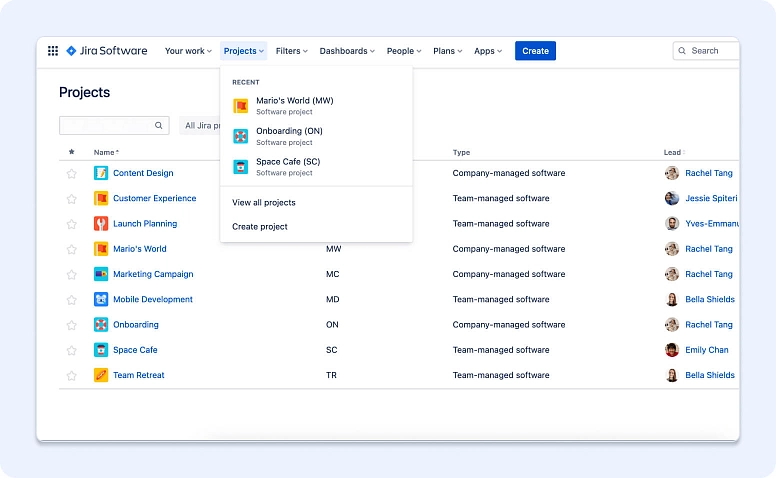
Task: Click Bella Shields avatar in Mobile Development row
Action: (x=672, y=299)
